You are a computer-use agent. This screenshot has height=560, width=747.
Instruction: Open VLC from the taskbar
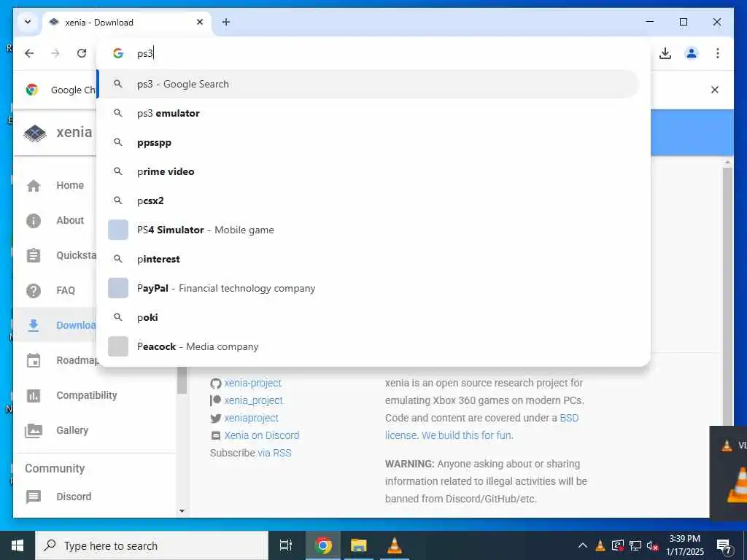tap(395, 545)
